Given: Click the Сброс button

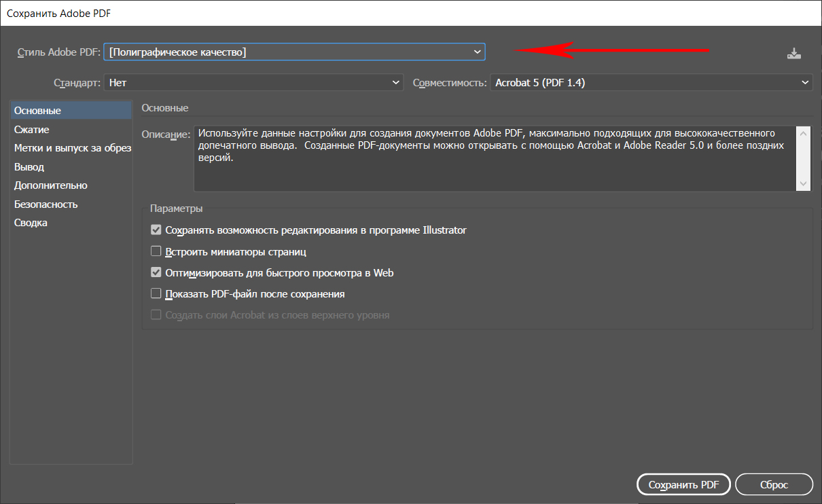Looking at the screenshot, I should click(774, 485).
